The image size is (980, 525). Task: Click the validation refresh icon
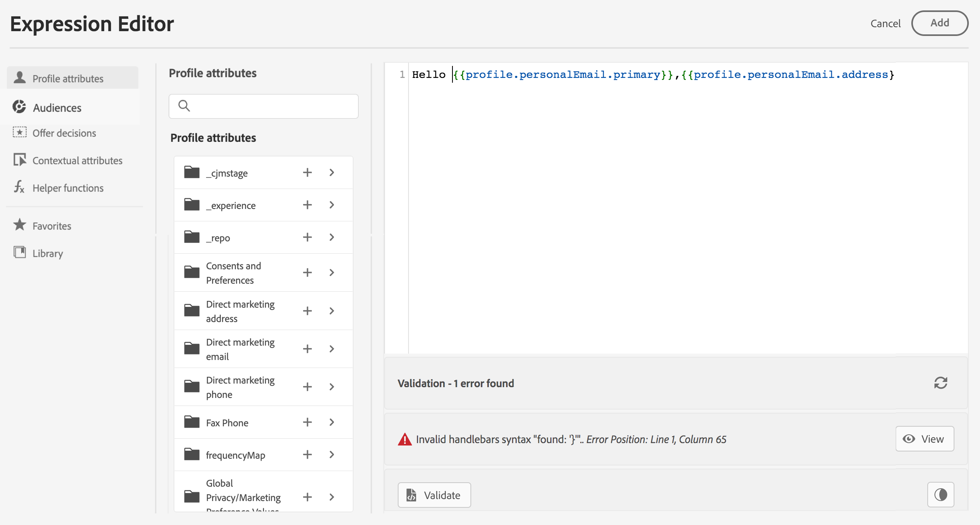click(940, 383)
